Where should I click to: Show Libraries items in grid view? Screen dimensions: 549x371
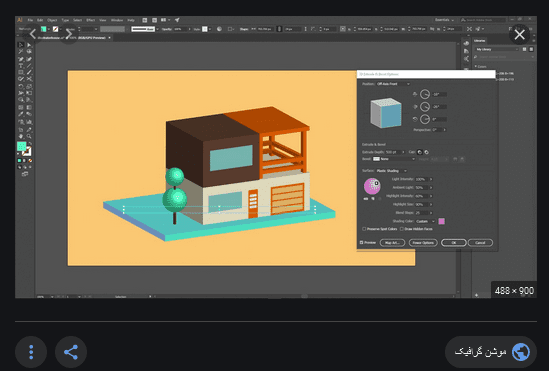[524, 49]
